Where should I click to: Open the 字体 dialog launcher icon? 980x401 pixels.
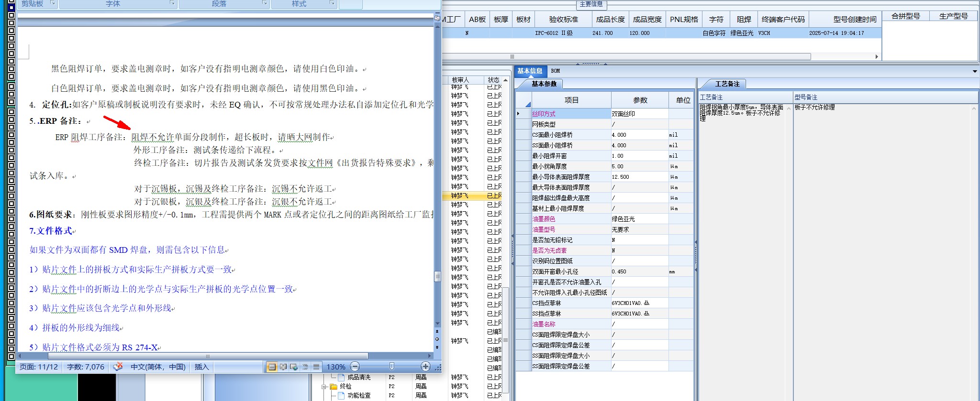[x=172, y=3]
